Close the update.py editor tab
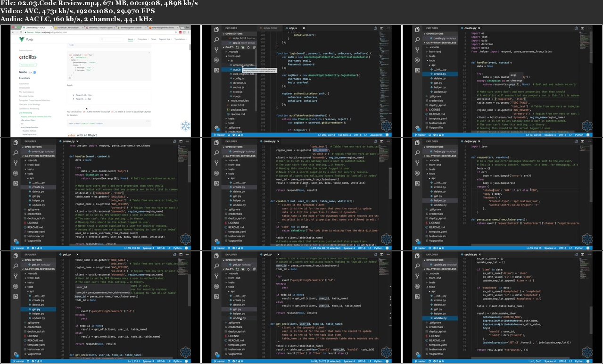The image size is (603, 364). pyautogui.click(x=480, y=254)
